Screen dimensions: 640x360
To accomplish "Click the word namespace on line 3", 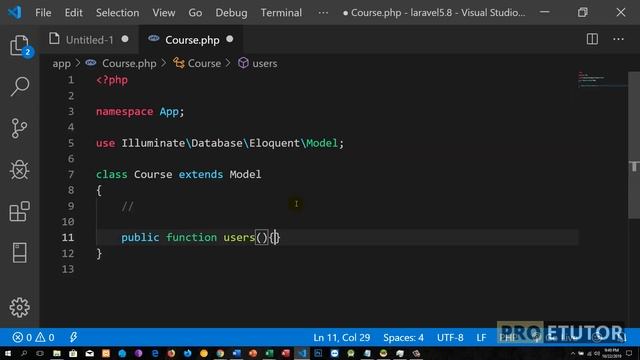I will (x=124, y=112).
